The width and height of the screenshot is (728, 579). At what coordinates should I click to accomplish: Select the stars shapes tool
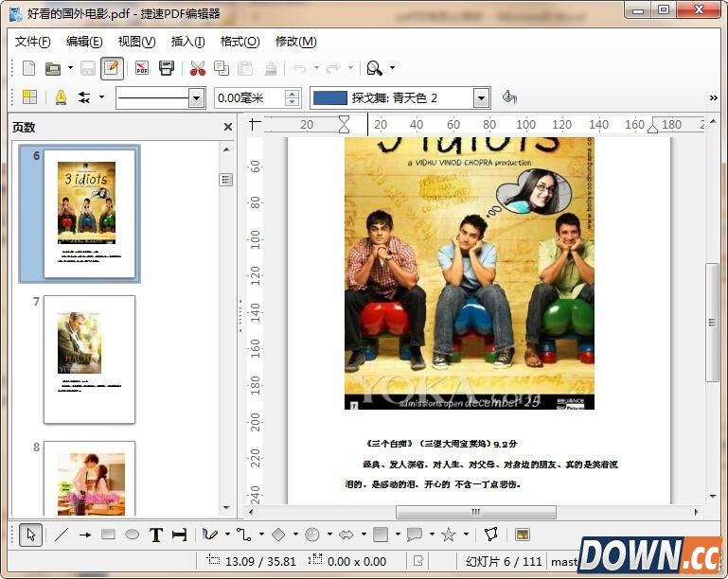click(449, 535)
